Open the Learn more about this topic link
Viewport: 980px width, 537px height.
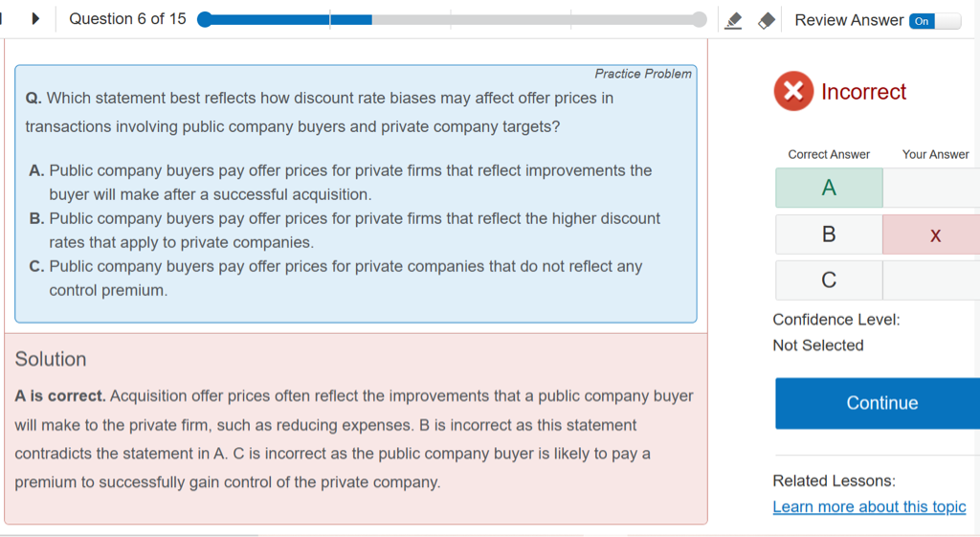869,506
